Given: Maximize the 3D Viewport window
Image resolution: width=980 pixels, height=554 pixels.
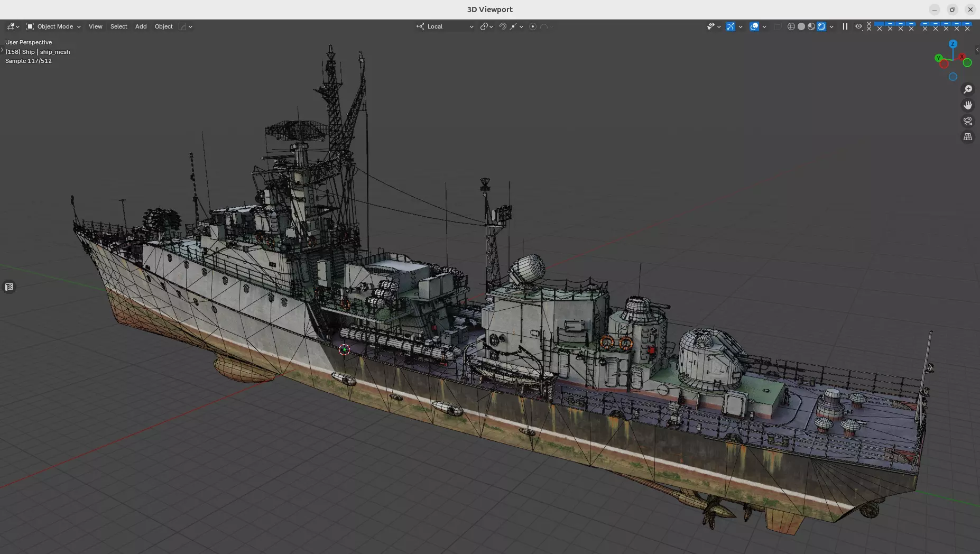Looking at the screenshot, I should [x=952, y=10].
